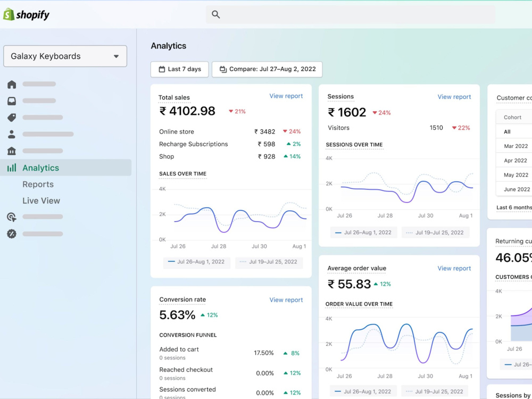Click the Sessions converted funnel row
This screenshot has height=399, width=532.
pos(230,393)
